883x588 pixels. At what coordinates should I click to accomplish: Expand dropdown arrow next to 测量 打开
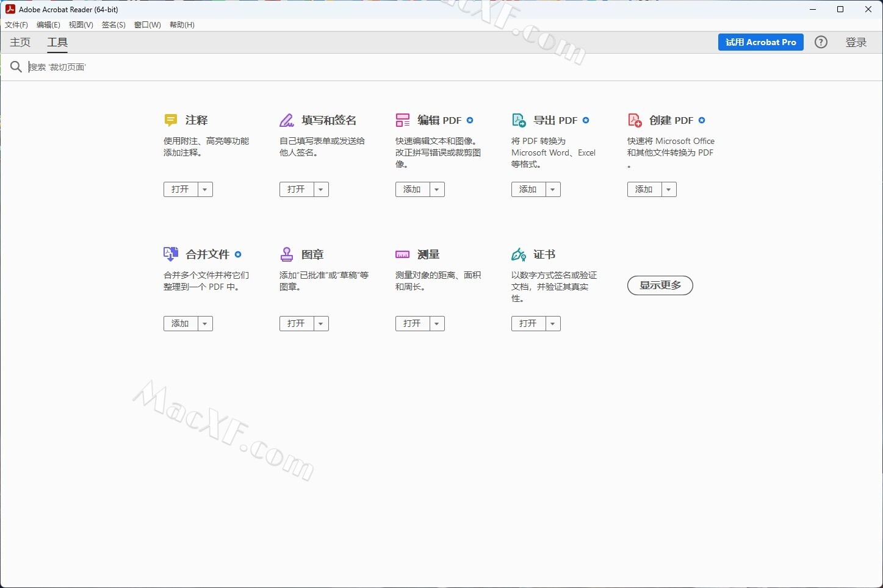point(437,324)
